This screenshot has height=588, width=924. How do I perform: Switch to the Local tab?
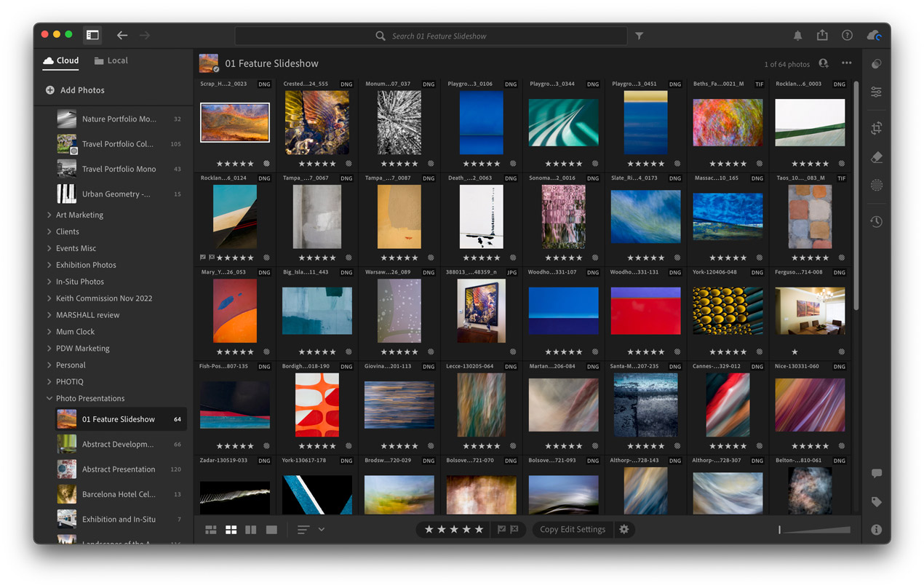(111, 61)
